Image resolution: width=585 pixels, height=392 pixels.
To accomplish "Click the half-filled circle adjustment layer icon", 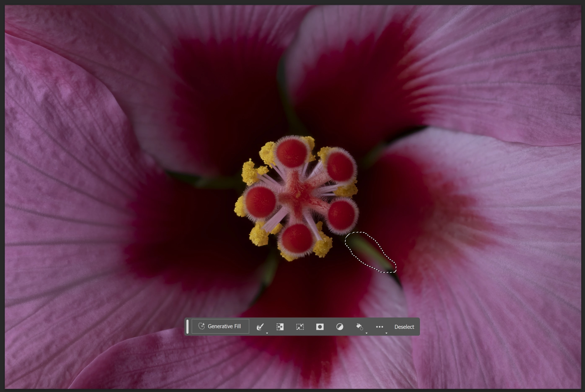I will click(340, 327).
